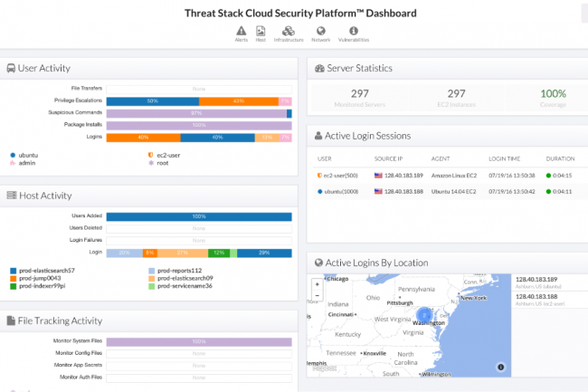The image size is (588, 392).
Task: Click the Amazon Linux EC2 agent cell
Action: [454, 176]
